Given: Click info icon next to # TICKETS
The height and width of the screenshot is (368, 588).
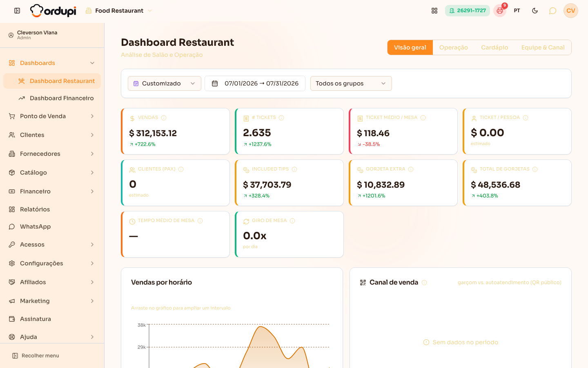Looking at the screenshot, I should tap(281, 118).
